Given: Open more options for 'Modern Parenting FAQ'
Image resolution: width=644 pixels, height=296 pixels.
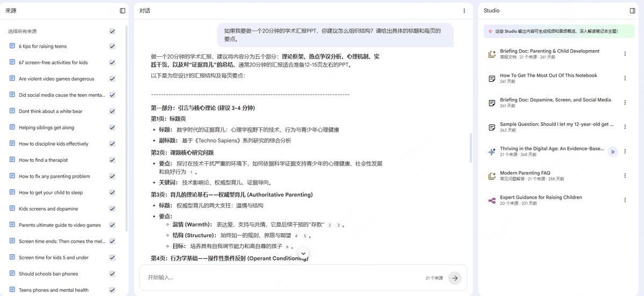Looking at the screenshot, I should (x=625, y=176).
